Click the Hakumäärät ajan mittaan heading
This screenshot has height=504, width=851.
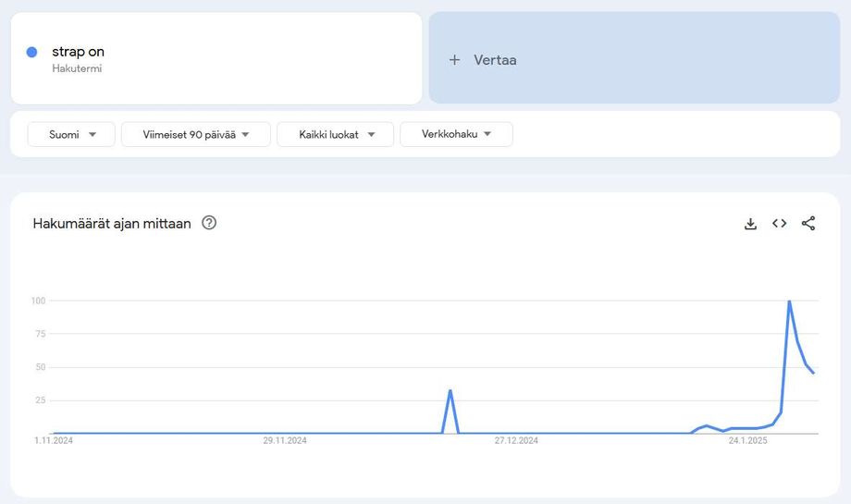pos(112,224)
